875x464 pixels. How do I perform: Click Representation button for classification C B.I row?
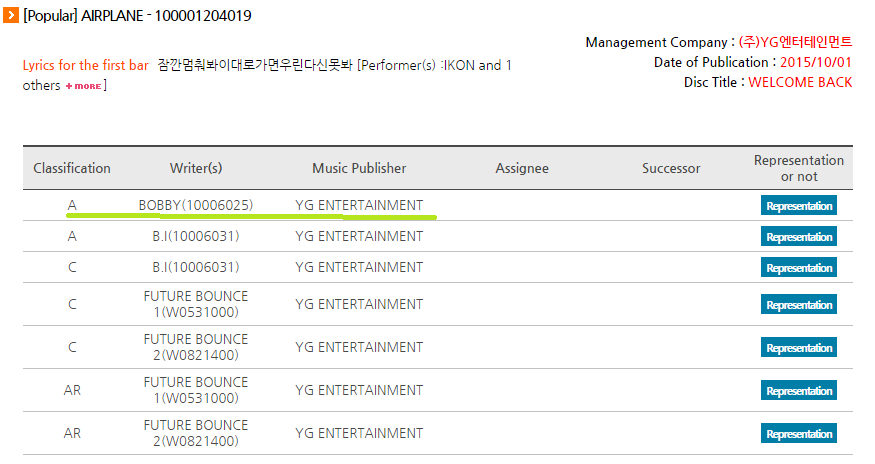799,267
